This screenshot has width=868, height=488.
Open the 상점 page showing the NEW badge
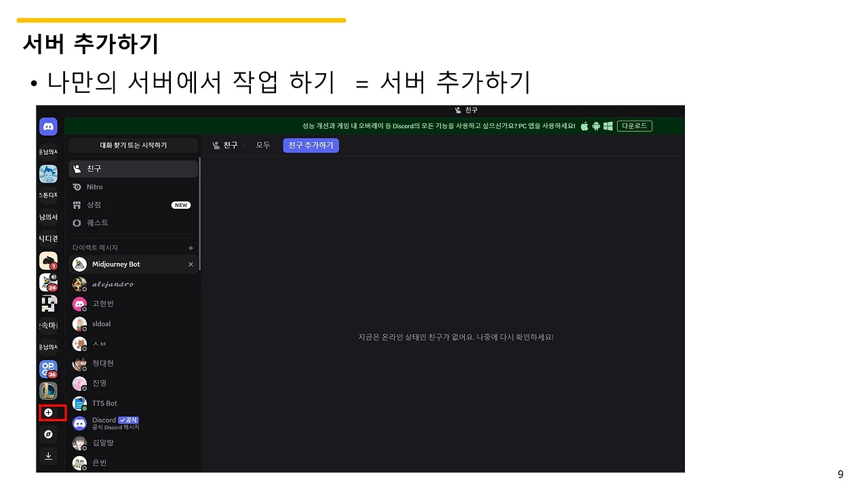94,205
